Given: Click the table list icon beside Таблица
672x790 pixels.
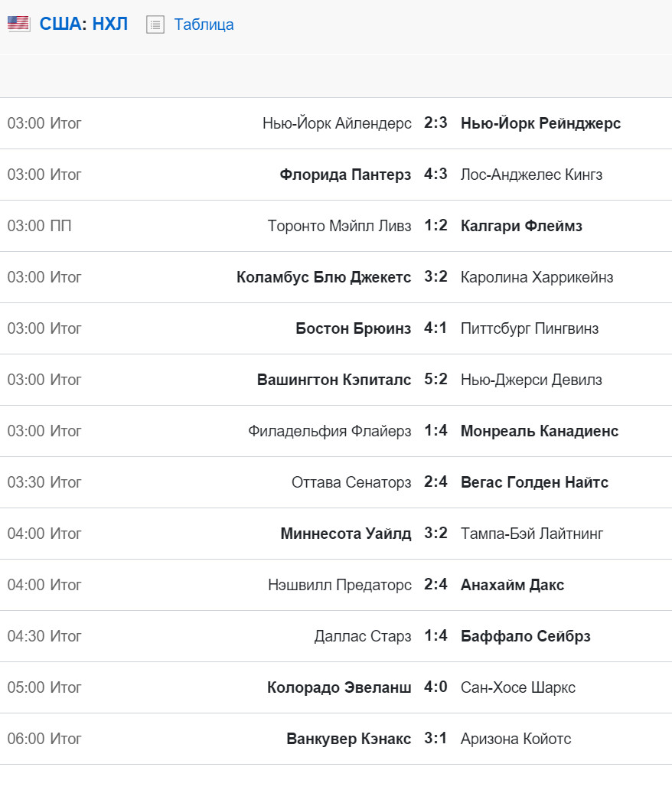Looking at the screenshot, I should coord(155,24).
